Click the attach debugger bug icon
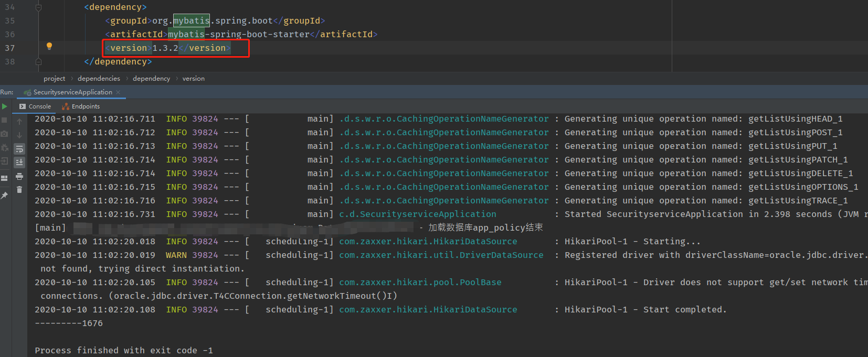868x357 pixels. tap(4, 147)
